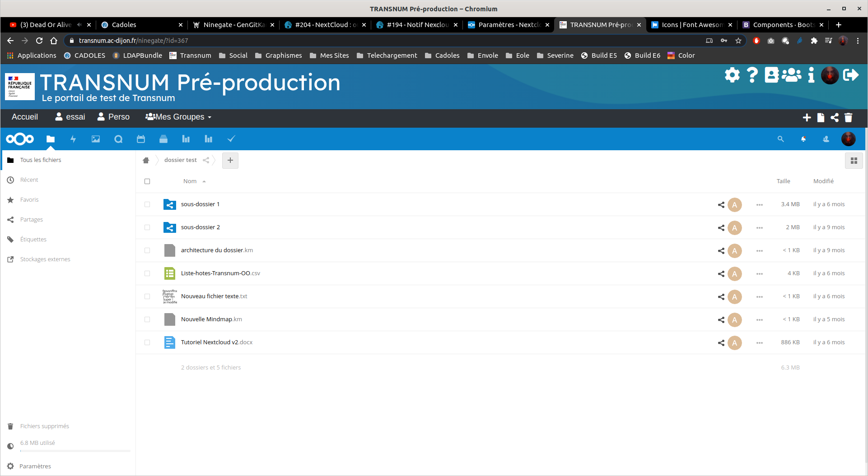Click the browser address bar URL

(x=133, y=41)
